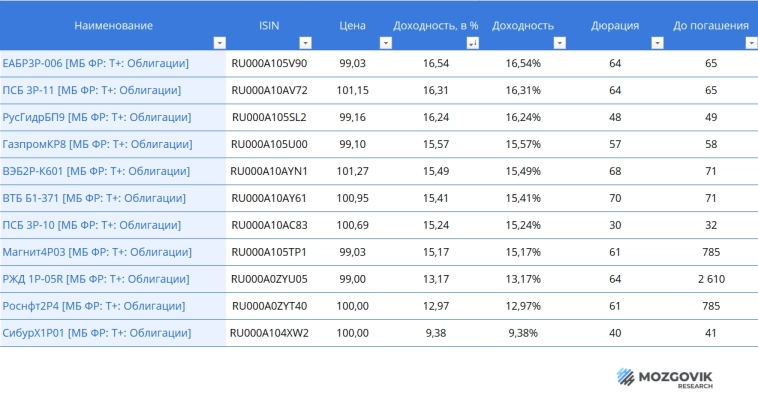
Task: Click the Mozgovik Research logo
Action: [665, 378]
